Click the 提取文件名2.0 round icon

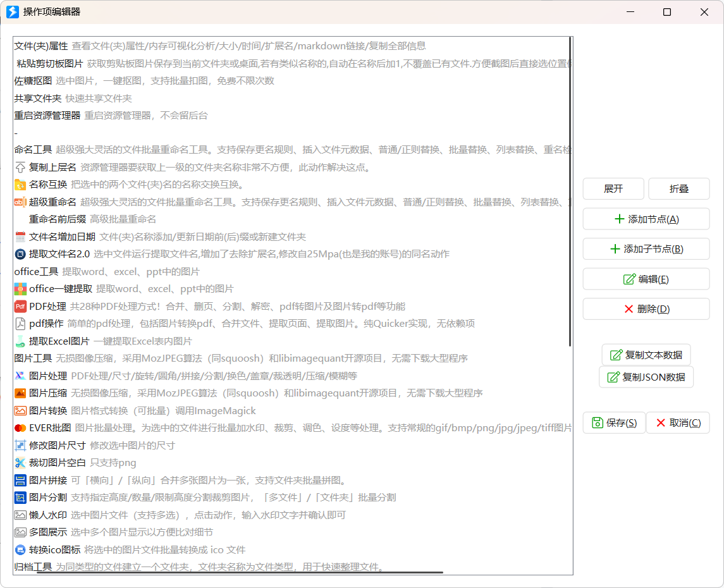point(20,254)
